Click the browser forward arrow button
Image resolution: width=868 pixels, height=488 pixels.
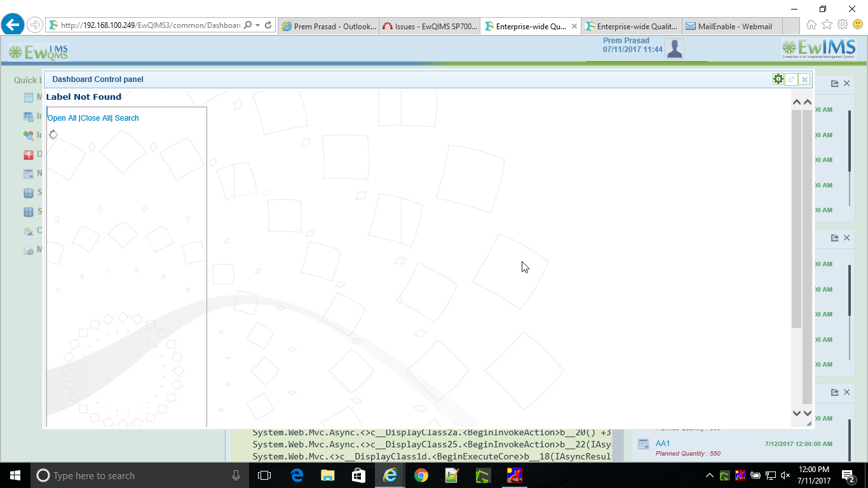[34, 25]
